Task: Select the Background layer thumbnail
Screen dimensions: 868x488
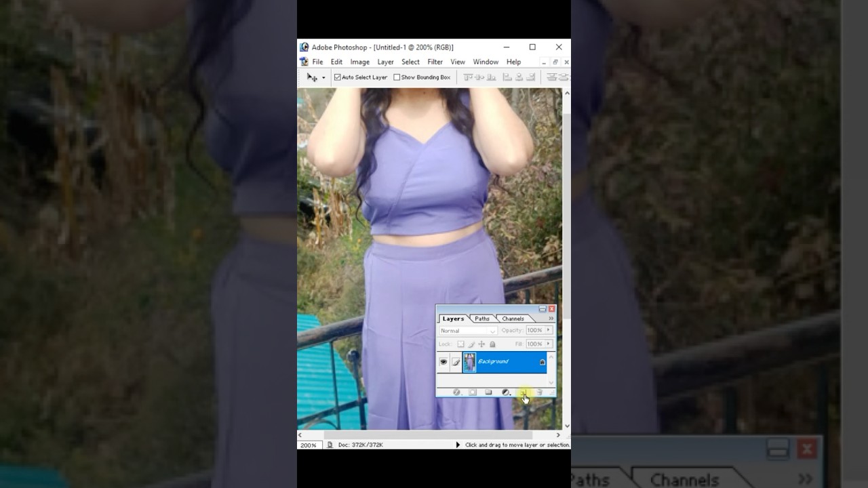Action: pos(469,362)
